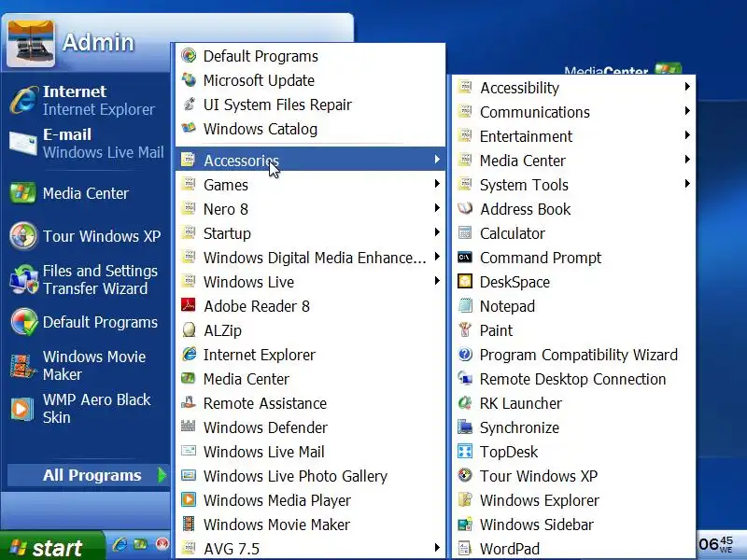Open the WordPad icon

pos(465,549)
